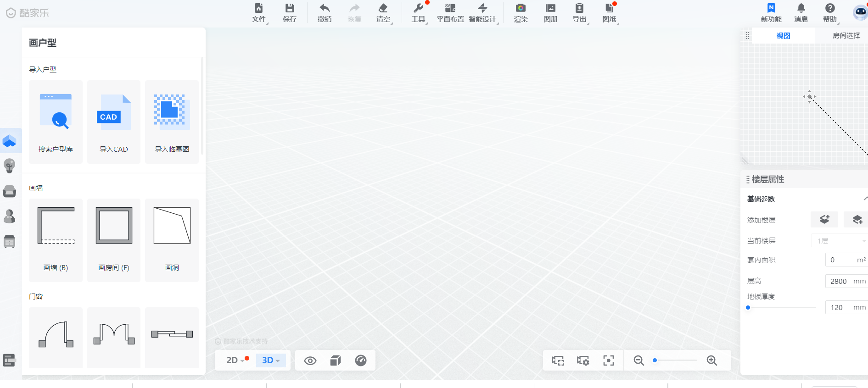Click the 酷家乐 logo
This screenshot has width=868, height=388.
tap(28, 13)
